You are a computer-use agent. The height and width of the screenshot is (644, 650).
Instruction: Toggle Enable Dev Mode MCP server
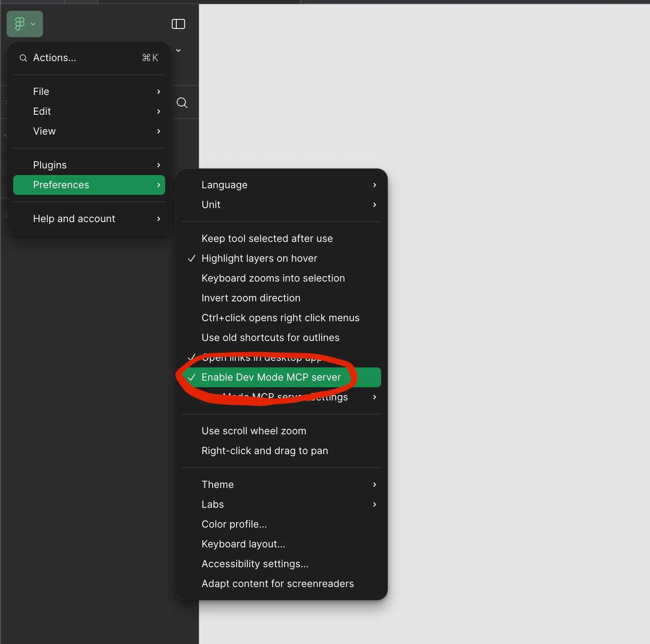(281, 377)
